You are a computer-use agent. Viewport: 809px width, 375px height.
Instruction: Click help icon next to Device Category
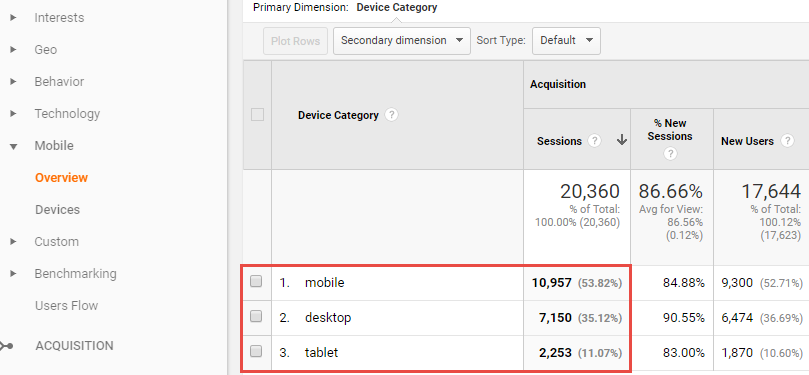pyautogui.click(x=392, y=115)
